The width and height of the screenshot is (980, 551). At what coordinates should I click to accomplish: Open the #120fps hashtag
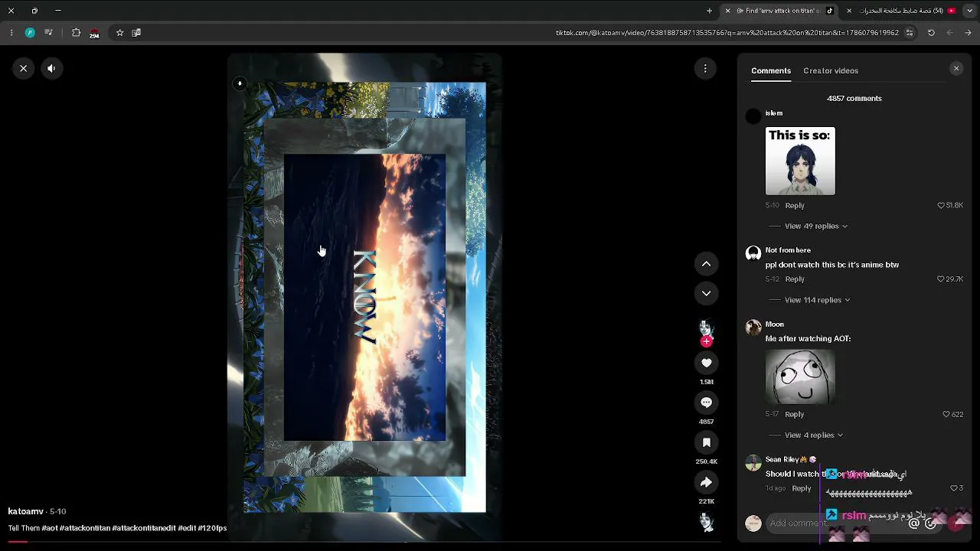click(212, 528)
